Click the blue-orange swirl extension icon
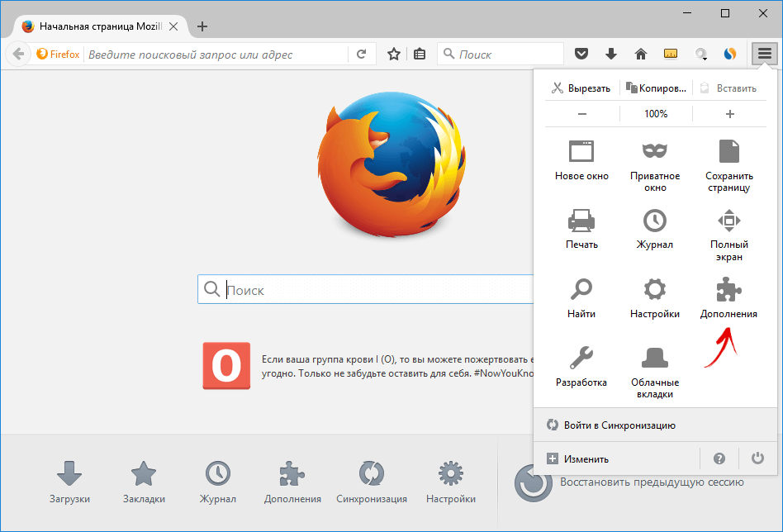 (x=730, y=54)
